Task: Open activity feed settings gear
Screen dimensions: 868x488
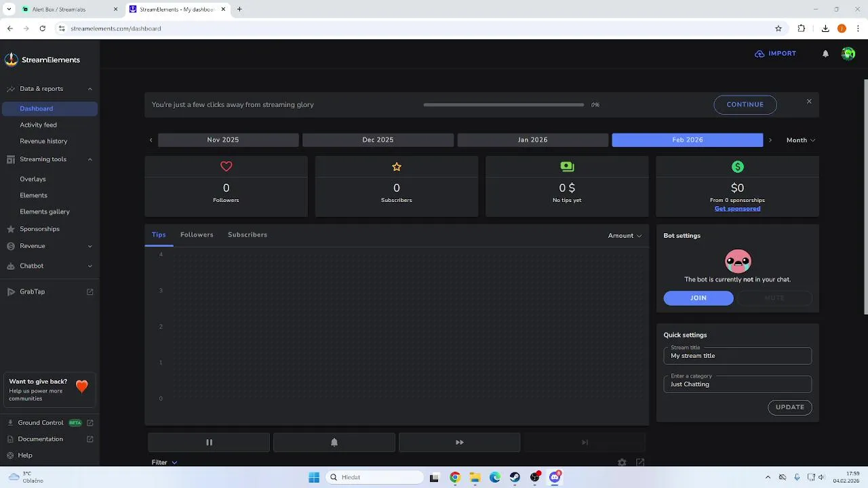Action: click(x=622, y=462)
